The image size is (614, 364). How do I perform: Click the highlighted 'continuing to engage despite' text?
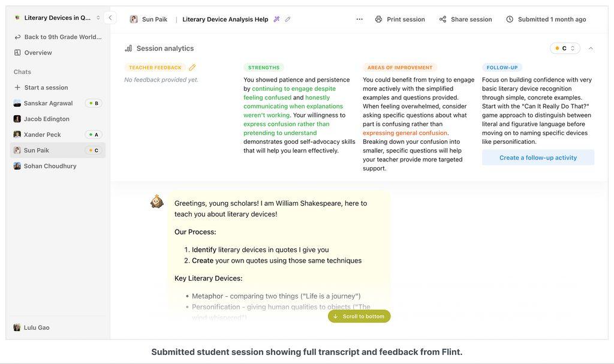[294, 89]
